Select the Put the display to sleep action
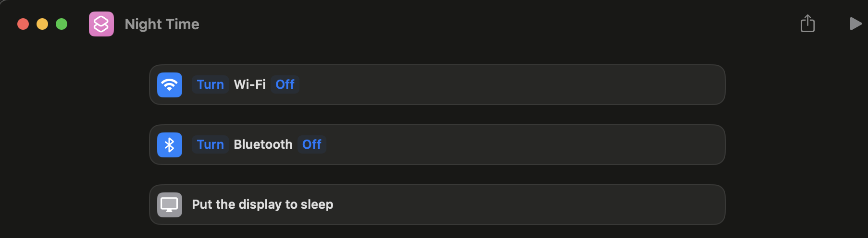 437,205
